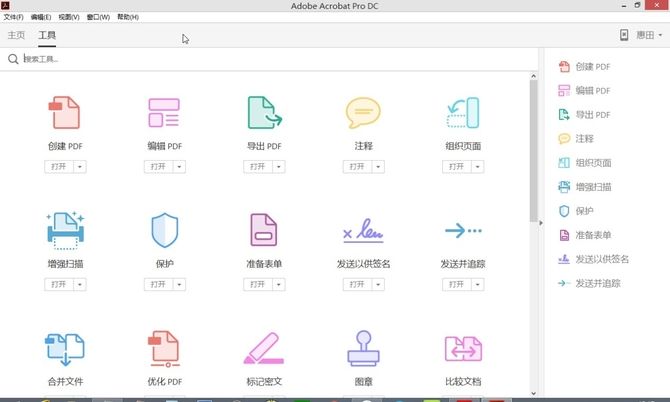This screenshot has width=670, height=402.
Task: Click the search magnifier icon
Action: pos(13,59)
